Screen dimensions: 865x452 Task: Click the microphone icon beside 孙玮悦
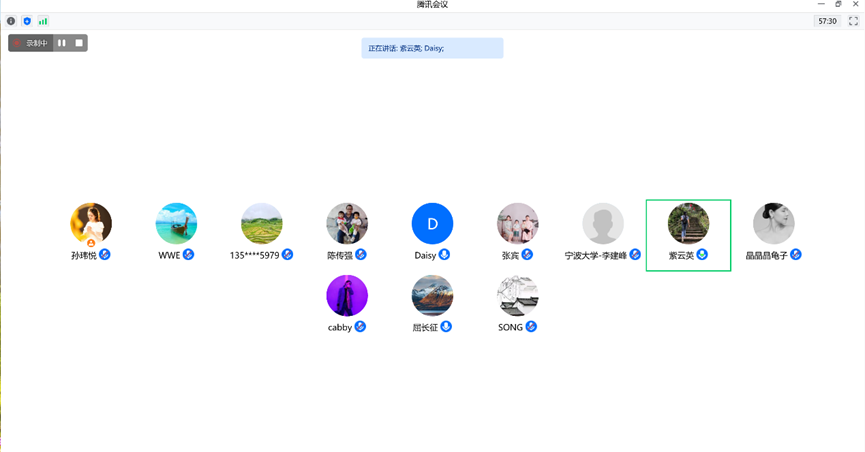(105, 255)
